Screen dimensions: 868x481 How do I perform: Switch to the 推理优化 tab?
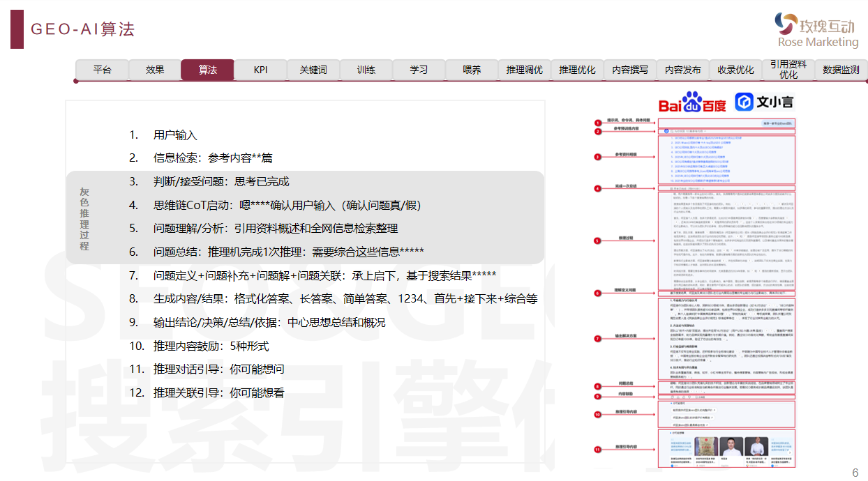577,70
